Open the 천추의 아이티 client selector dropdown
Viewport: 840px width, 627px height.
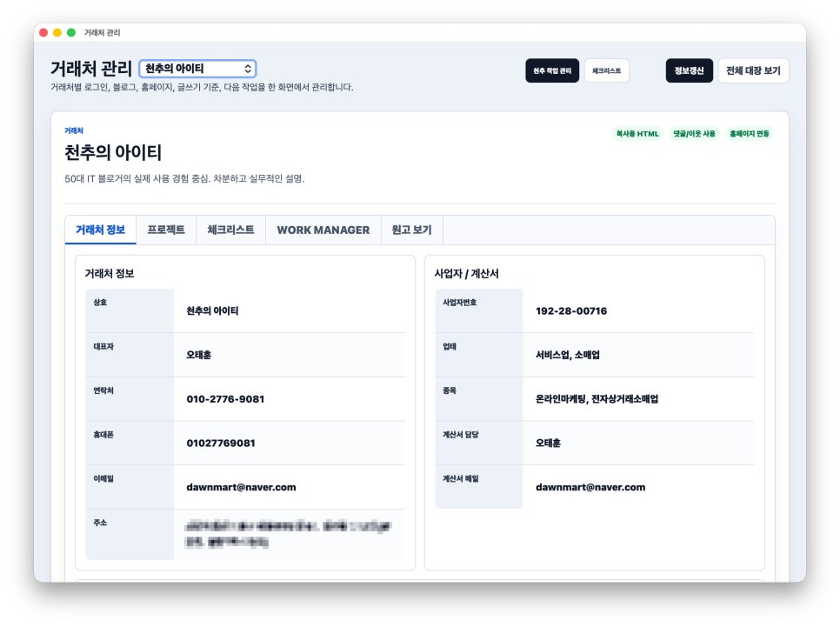tap(197, 69)
